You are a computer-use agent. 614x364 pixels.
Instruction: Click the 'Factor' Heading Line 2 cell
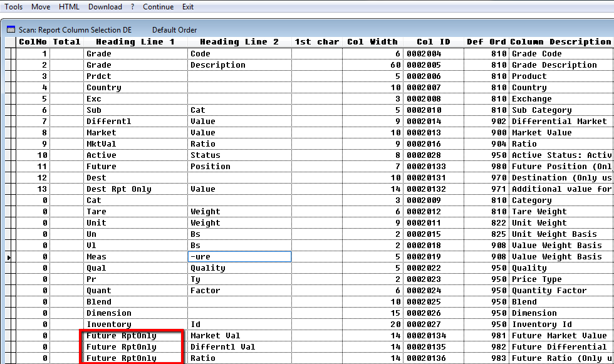239,291
